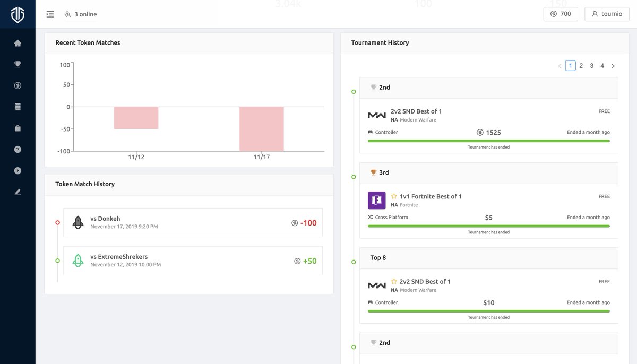Image resolution: width=637 pixels, height=364 pixels.
Task: Open the 2v2 SND tournament with 1525 prize
Action: click(416, 111)
